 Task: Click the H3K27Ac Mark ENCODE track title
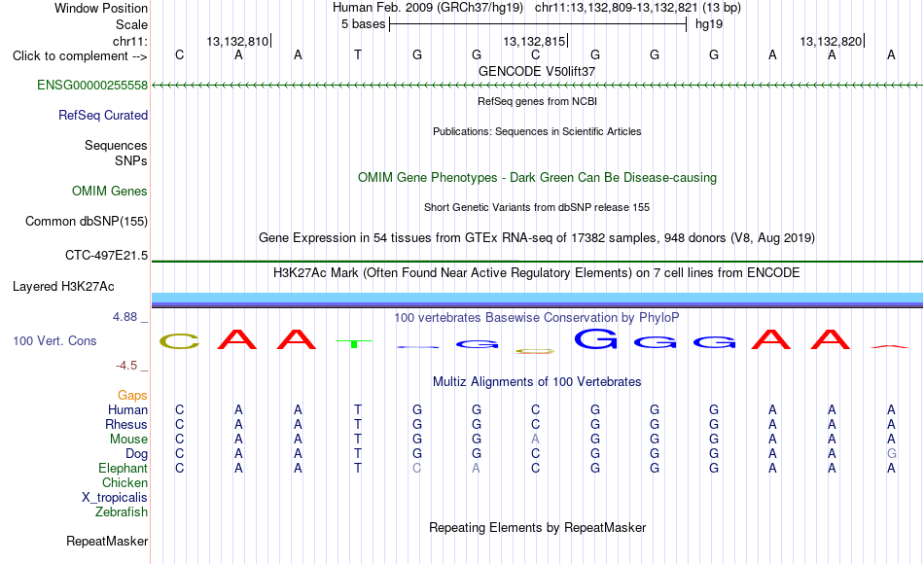[537, 273]
